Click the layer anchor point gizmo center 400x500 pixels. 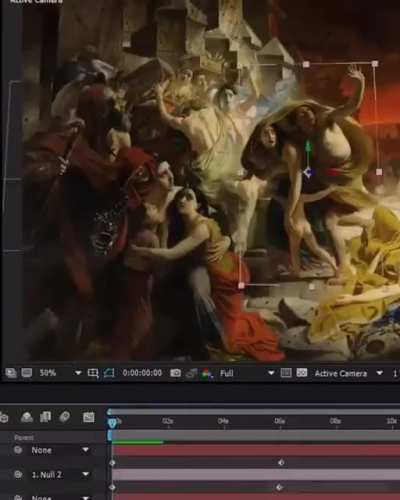tap(307, 172)
